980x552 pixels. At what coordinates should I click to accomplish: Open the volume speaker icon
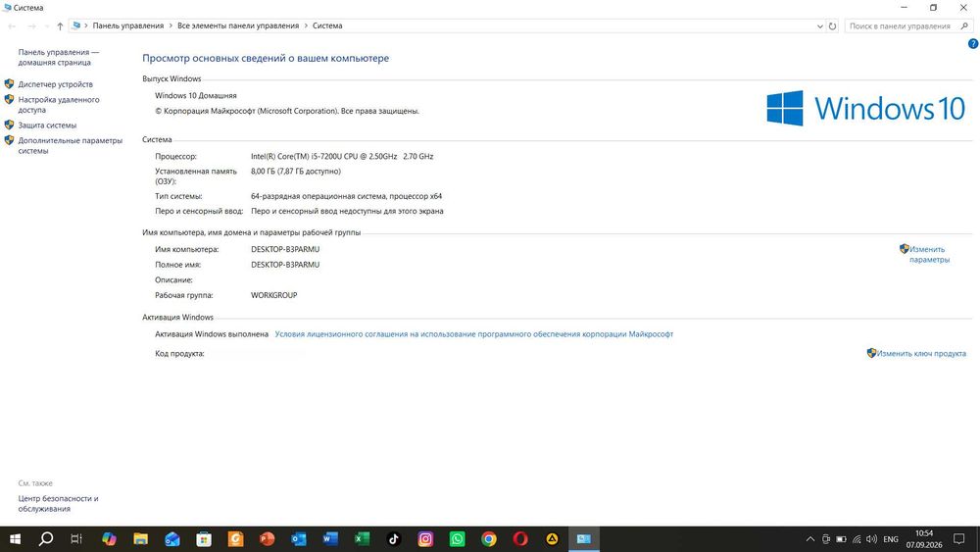pyautogui.click(x=872, y=539)
